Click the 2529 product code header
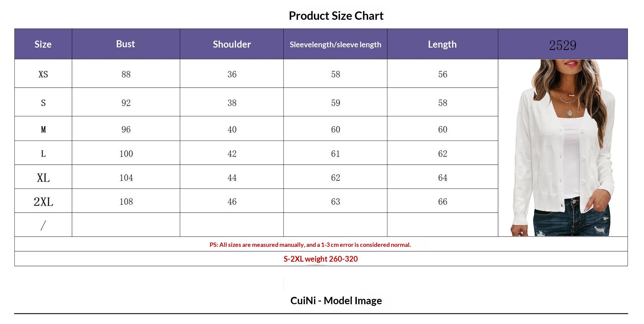The height and width of the screenshot is (324, 644). 563,45
